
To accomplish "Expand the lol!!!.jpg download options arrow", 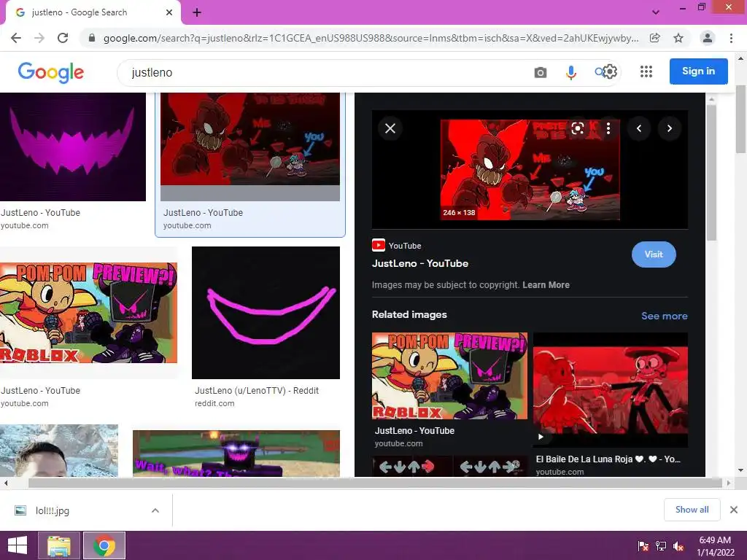I will pos(155,510).
